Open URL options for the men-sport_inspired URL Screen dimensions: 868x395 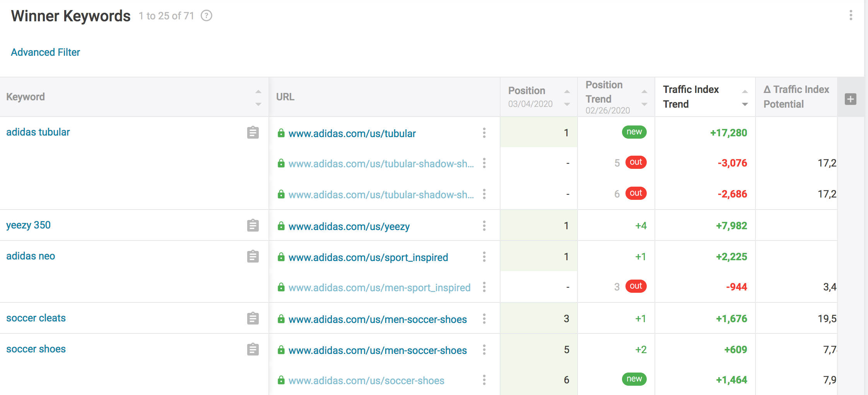click(x=484, y=287)
